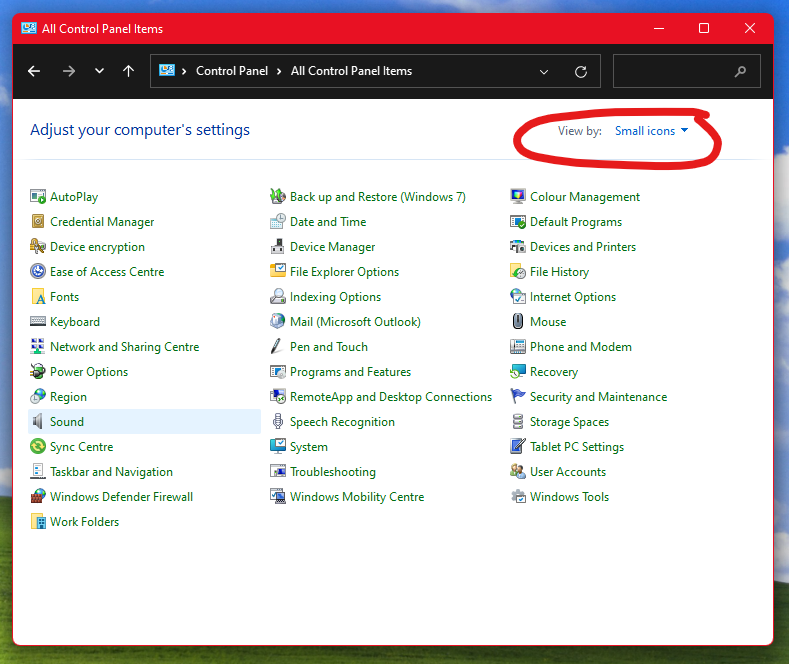789x664 pixels.
Task: Click the search Control Panel field
Action: [x=686, y=71]
